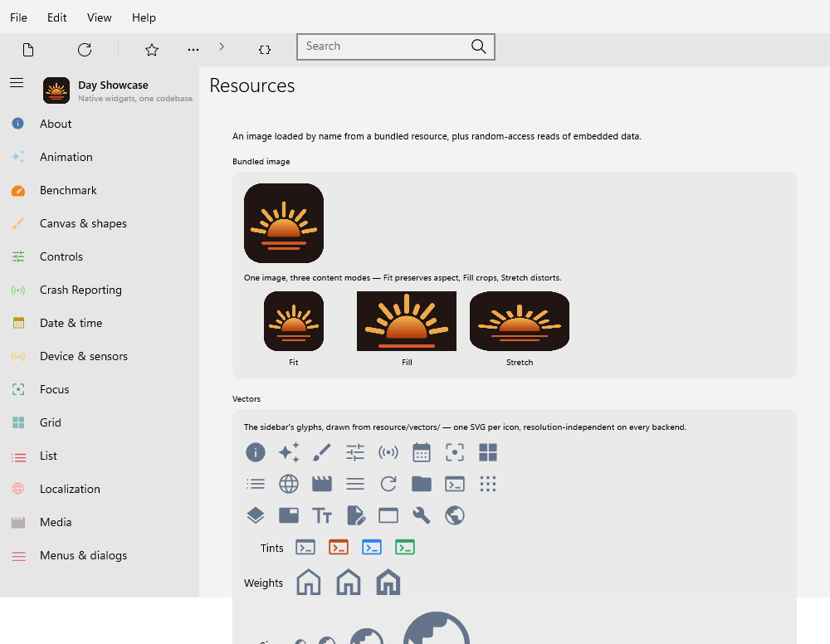Click the thinnest house icon by Weights

pyautogui.click(x=309, y=582)
